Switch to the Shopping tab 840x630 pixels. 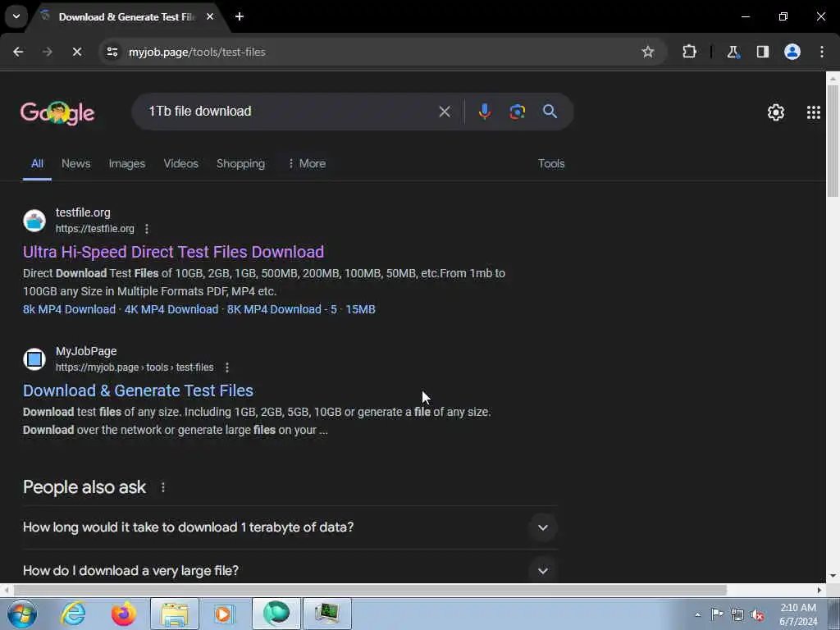[x=240, y=163]
